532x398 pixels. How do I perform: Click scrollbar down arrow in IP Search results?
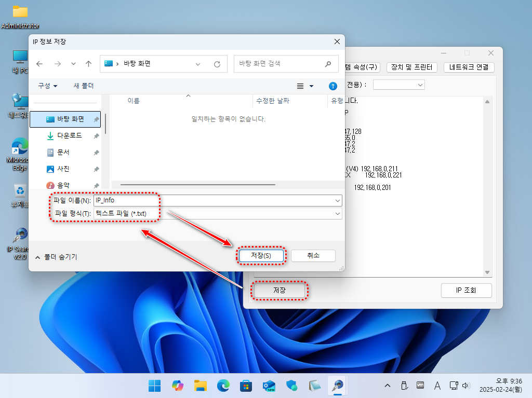click(x=487, y=272)
